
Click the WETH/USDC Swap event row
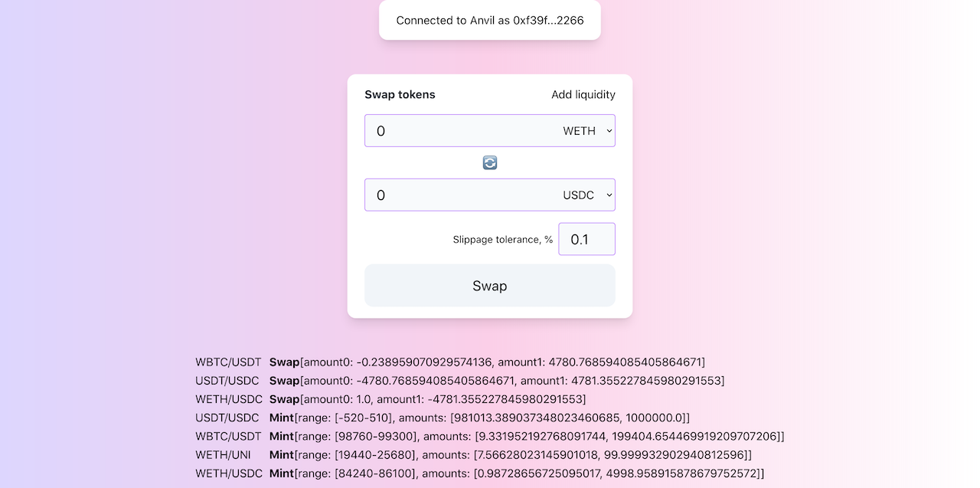click(x=390, y=399)
